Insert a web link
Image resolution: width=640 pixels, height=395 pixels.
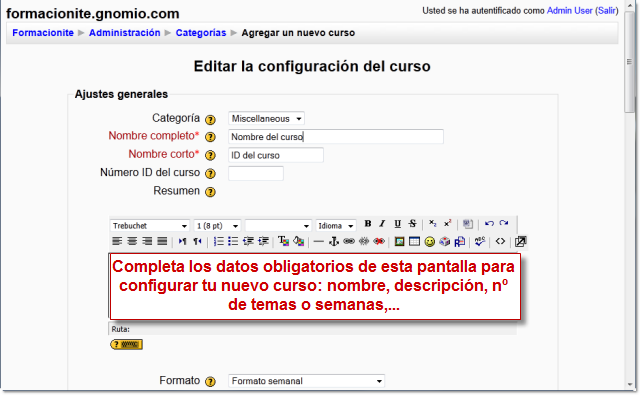click(349, 241)
